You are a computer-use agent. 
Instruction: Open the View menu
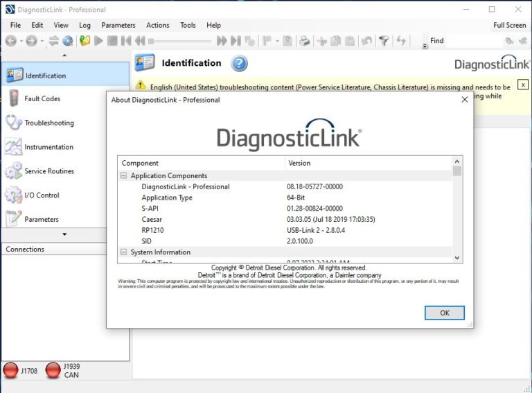pyautogui.click(x=61, y=25)
